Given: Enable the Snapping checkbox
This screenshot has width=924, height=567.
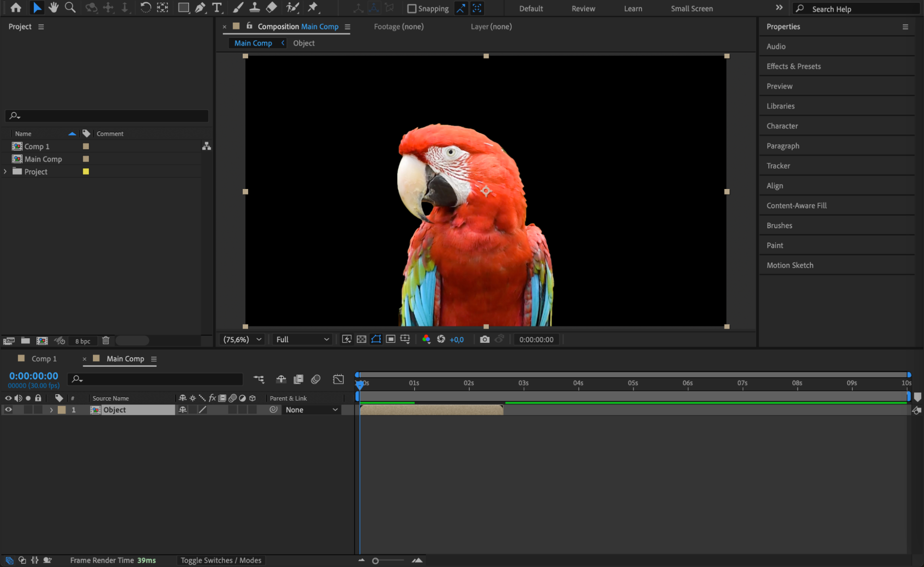Looking at the screenshot, I should pos(411,9).
